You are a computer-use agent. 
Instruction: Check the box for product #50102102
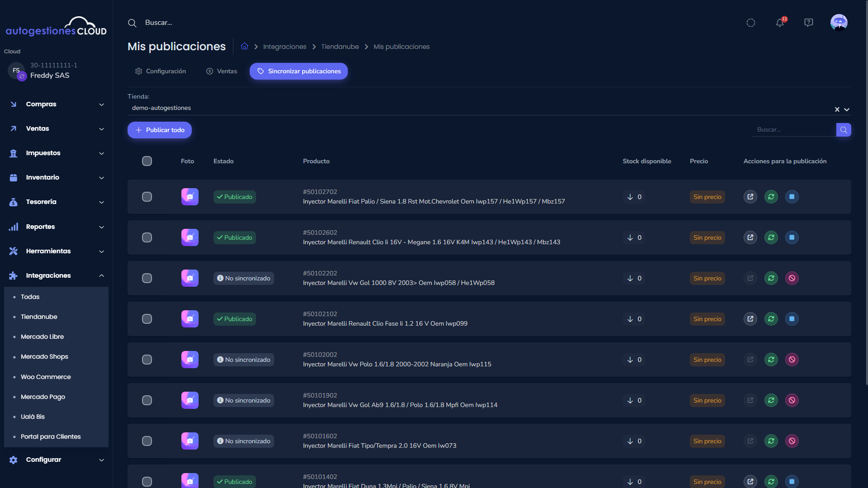[147, 319]
